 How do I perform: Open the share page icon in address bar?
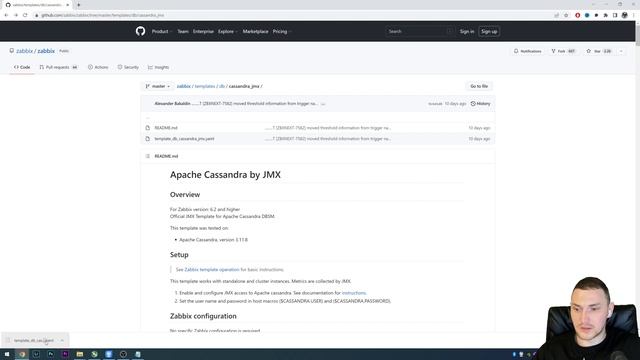click(557, 15)
